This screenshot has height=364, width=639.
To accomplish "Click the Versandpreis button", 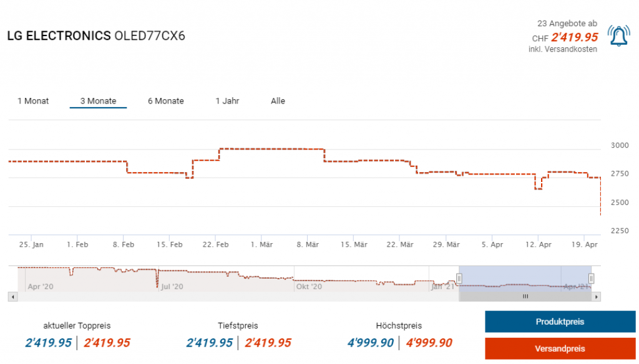I will [560, 348].
